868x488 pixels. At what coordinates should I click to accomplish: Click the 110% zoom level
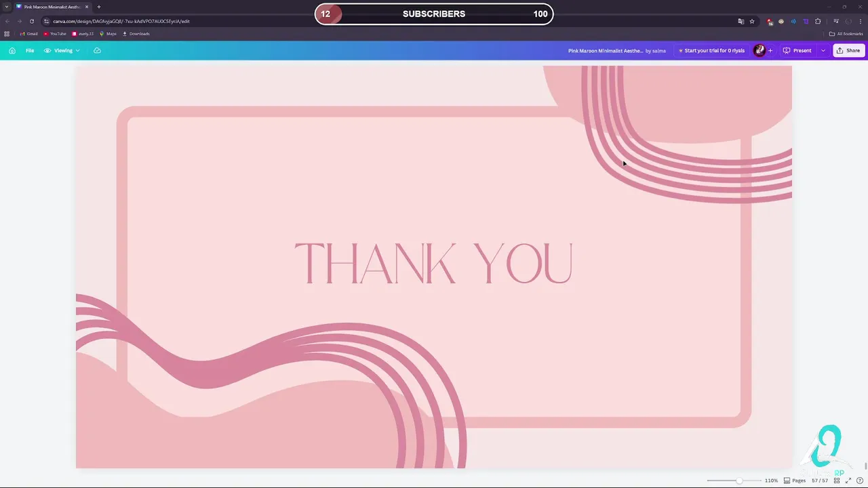point(771,481)
